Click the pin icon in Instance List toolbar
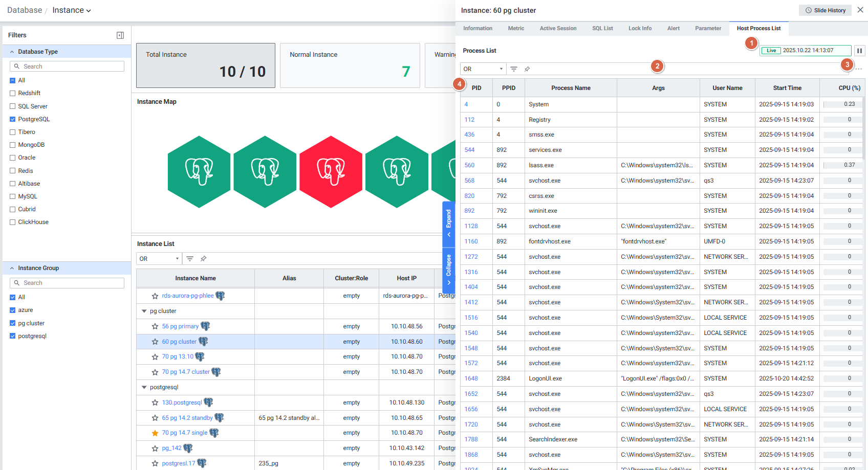 pos(203,259)
